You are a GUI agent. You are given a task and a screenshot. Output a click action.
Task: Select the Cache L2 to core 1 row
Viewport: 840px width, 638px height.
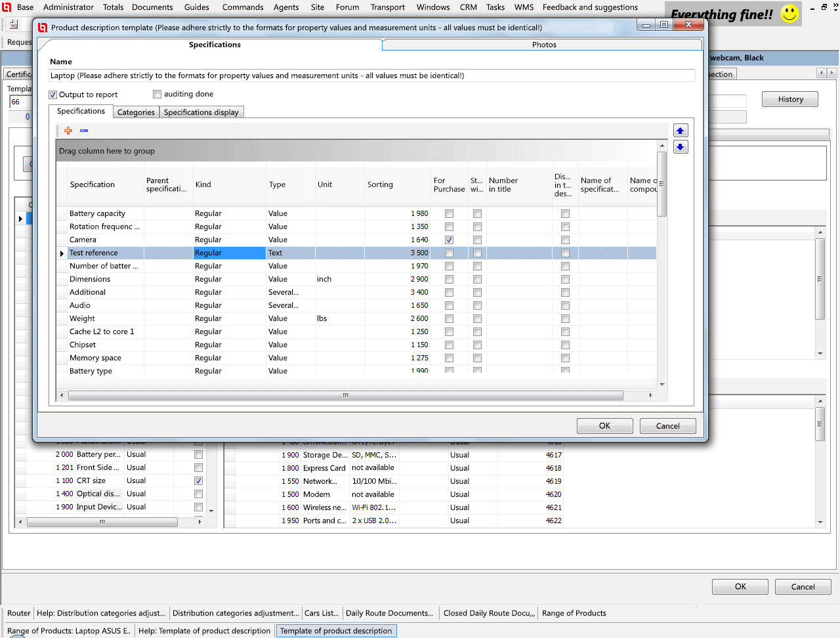pos(356,331)
